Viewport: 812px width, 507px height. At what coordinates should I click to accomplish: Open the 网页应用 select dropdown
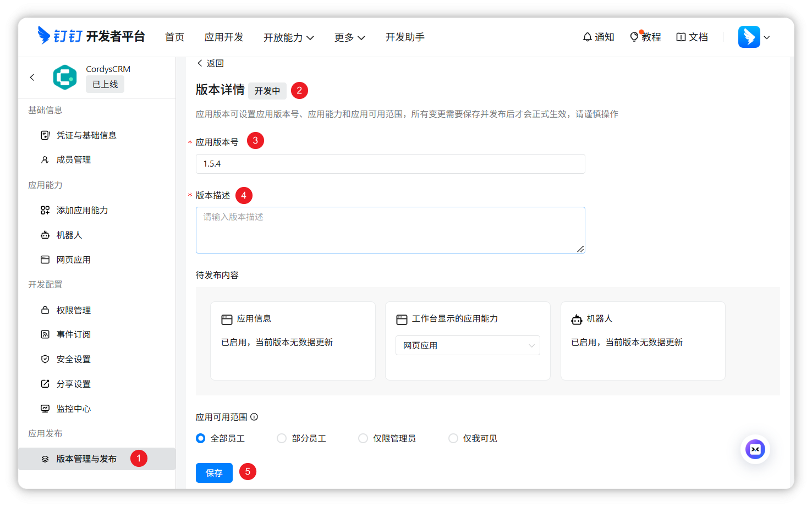(468, 345)
